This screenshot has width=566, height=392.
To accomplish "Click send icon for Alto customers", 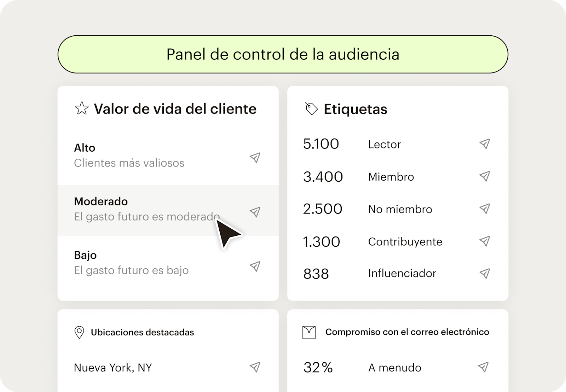I will 255,158.
